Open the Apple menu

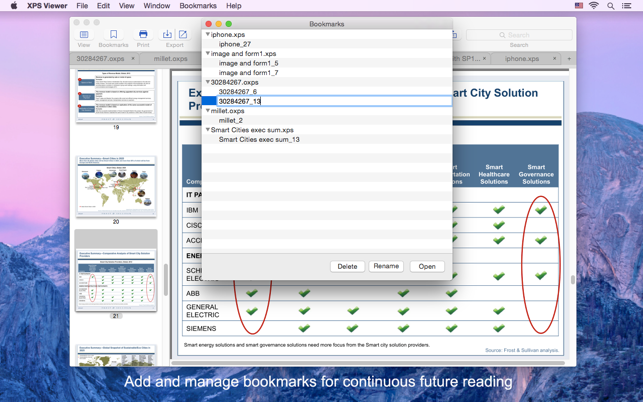click(14, 6)
